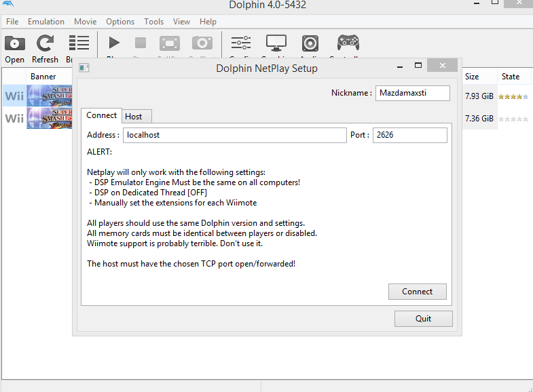533x392 pixels.
Task: Open Audio settings speaker icon
Action: [x=310, y=43]
